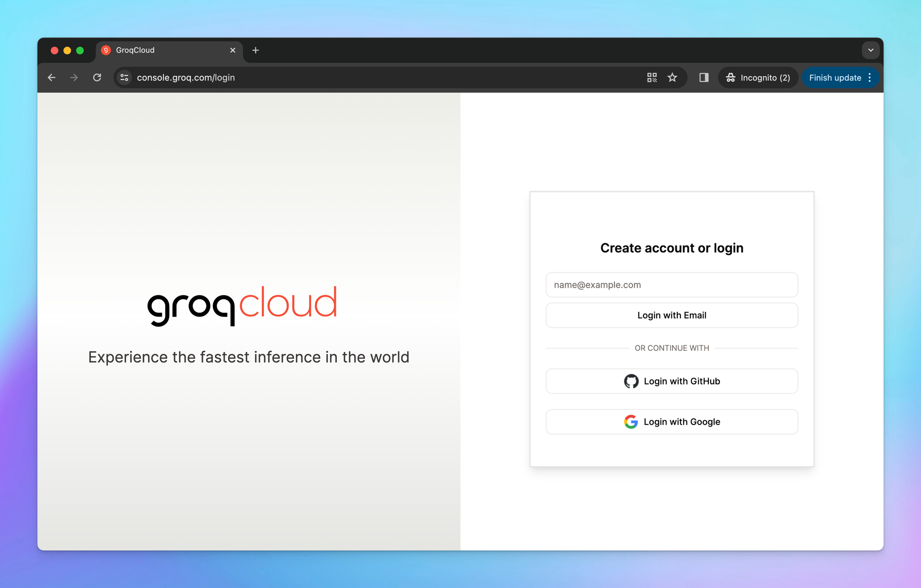Open site information icon in address bar

click(x=125, y=78)
